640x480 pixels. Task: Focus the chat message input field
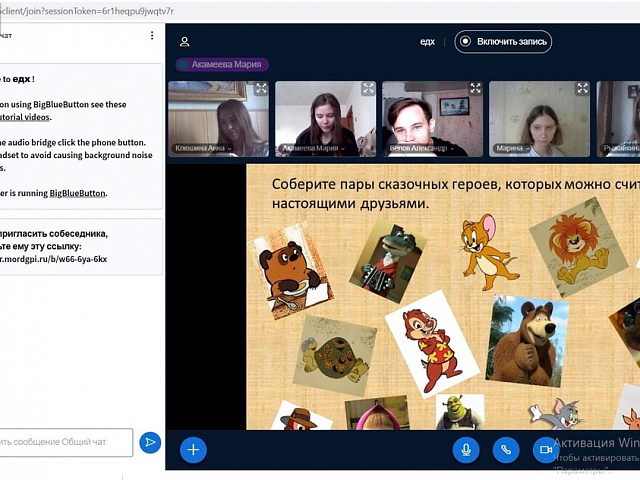(66, 442)
